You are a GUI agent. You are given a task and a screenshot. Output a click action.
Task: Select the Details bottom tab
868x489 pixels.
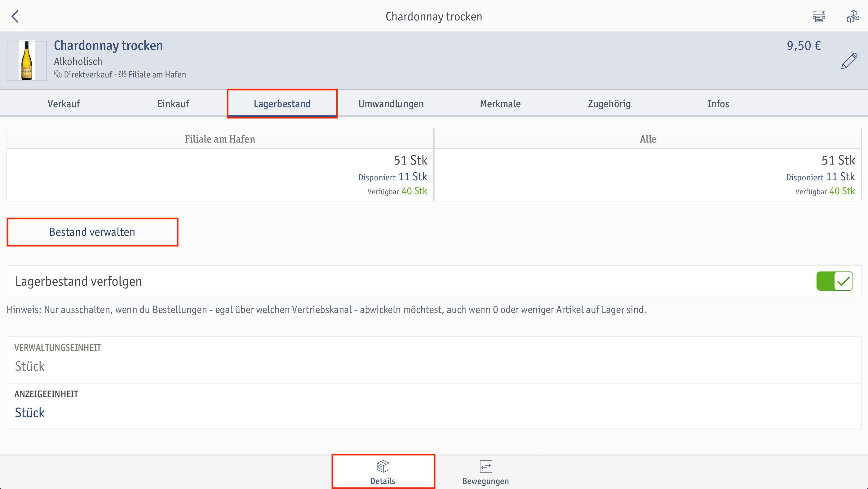[383, 472]
